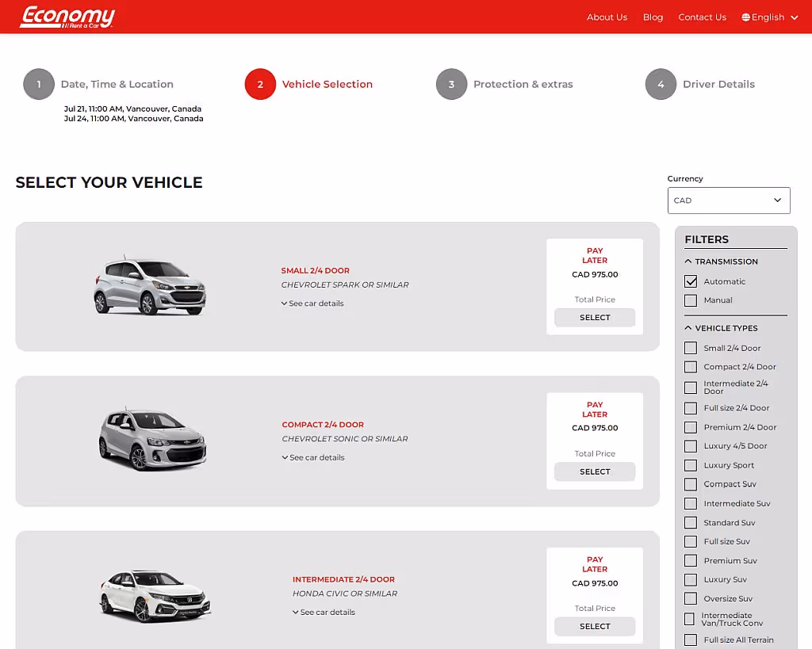Check the Full size All Terrain filter
812x649 pixels.
coord(691,639)
